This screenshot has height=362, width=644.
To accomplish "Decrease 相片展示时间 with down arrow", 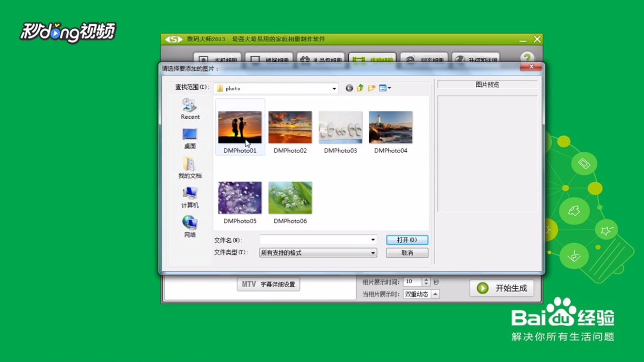I will tap(426, 284).
